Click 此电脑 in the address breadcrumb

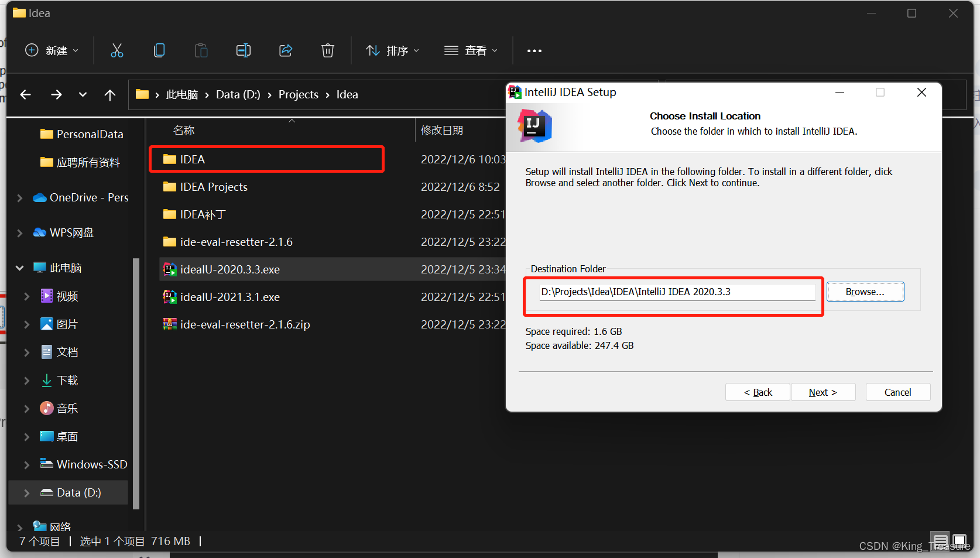[x=182, y=95]
